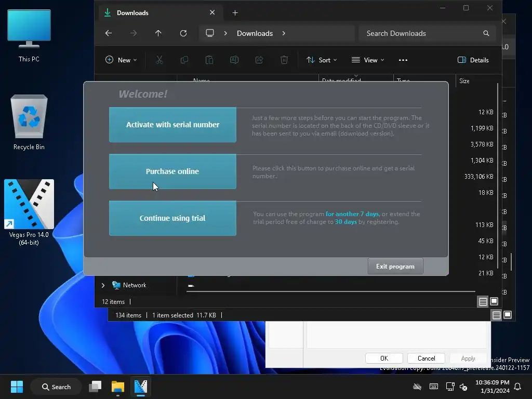
Task: Click the Rename icon in toolbar
Action: tap(234, 60)
